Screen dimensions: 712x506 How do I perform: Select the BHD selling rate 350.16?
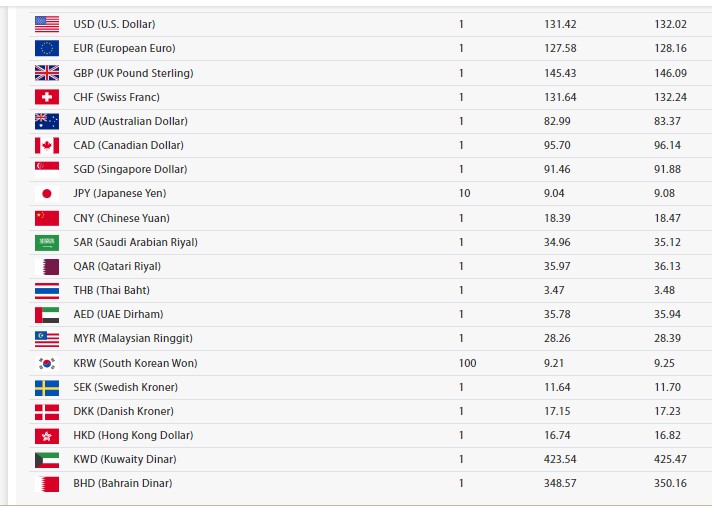coord(670,483)
